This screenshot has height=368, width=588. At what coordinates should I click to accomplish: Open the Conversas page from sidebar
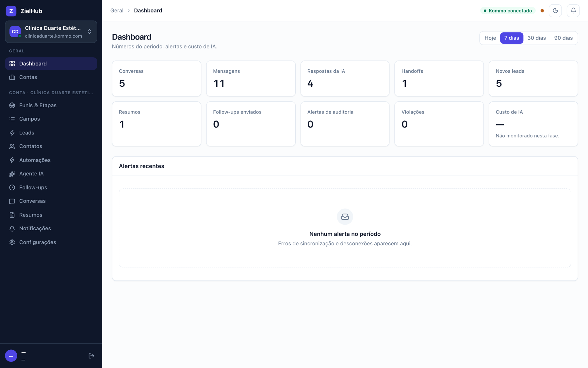[x=51, y=202]
